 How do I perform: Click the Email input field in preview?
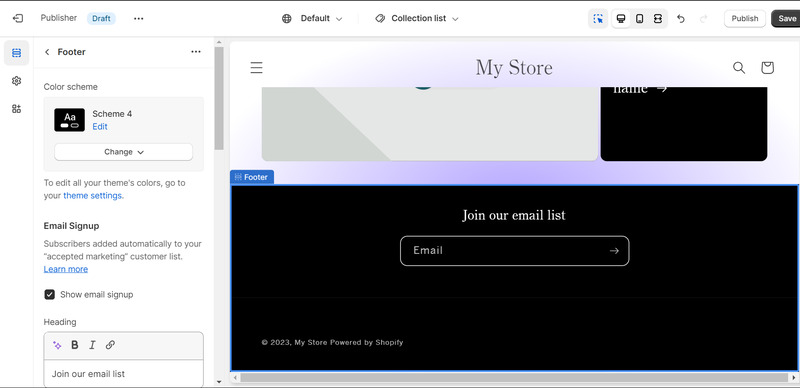pyautogui.click(x=514, y=251)
